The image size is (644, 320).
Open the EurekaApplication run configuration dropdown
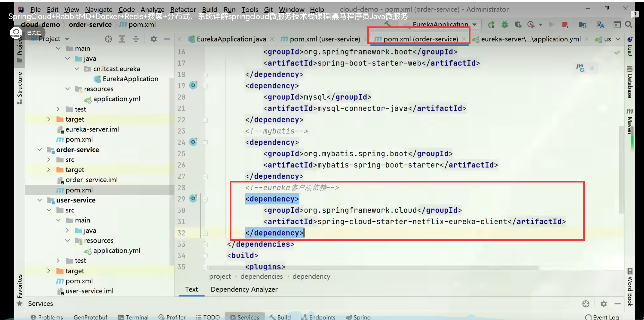point(441,25)
